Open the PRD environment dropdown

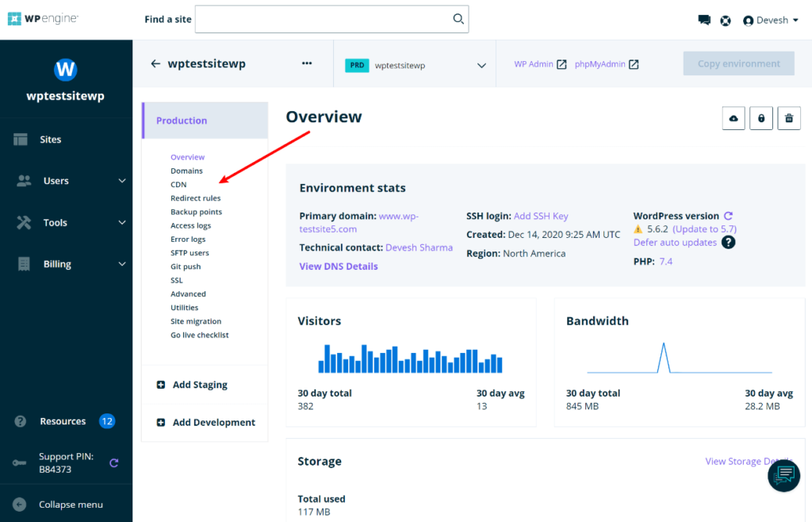[412, 65]
